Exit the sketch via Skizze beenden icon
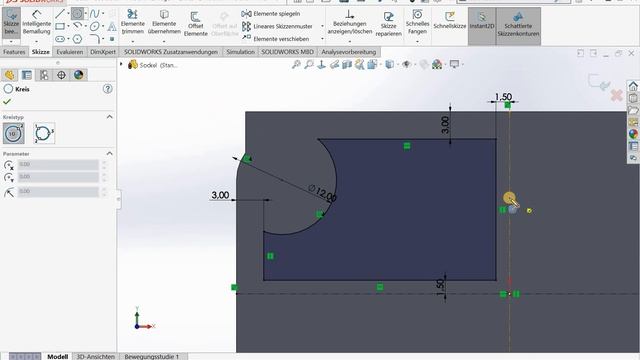 point(11,23)
